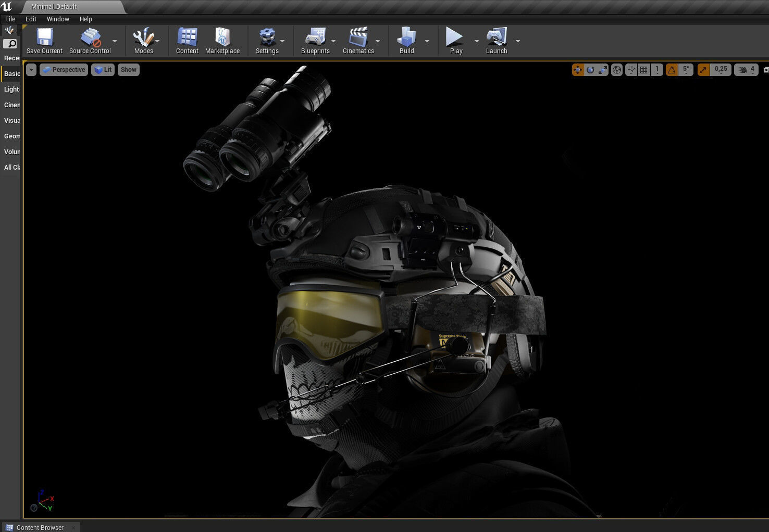This screenshot has width=769, height=532.
Task: Expand the Build options arrow
Action: (x=427, y=41)
